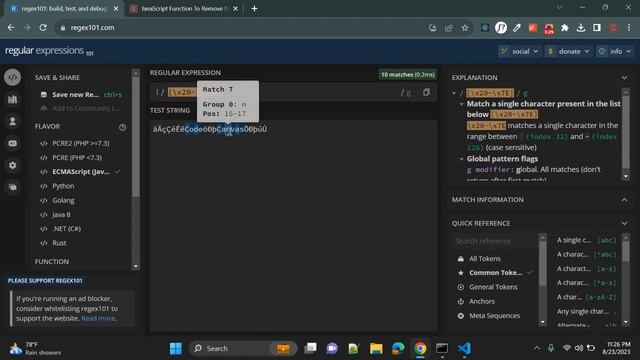
Task: Open the info dropdown menu
Action: (x=615, y=51)
